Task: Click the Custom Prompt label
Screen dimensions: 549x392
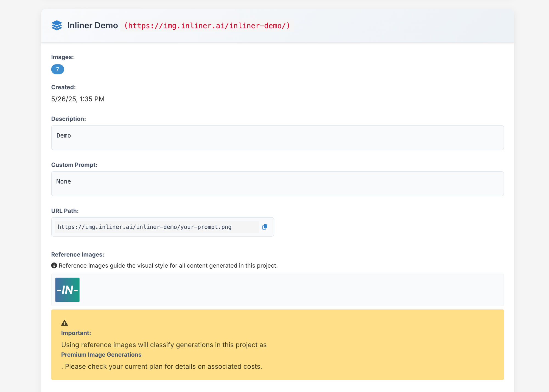Action: pyautogui.click(x=74, y=165)
